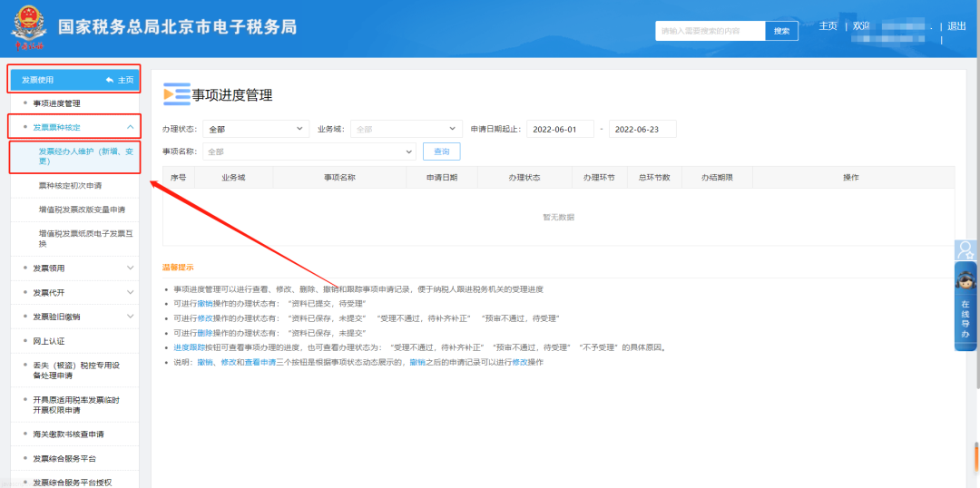
Task: Click the tax bureau emblem logo
Action: pos(27,29)
